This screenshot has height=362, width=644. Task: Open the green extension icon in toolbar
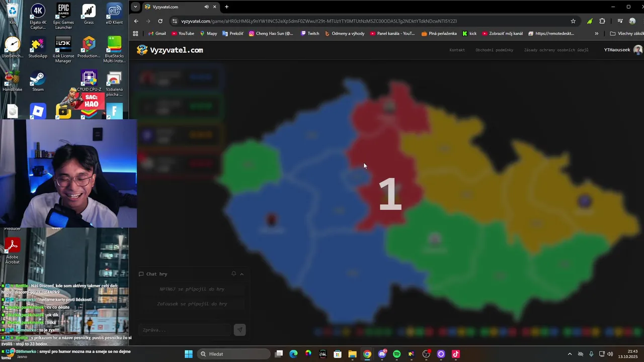tap(589, 21)
